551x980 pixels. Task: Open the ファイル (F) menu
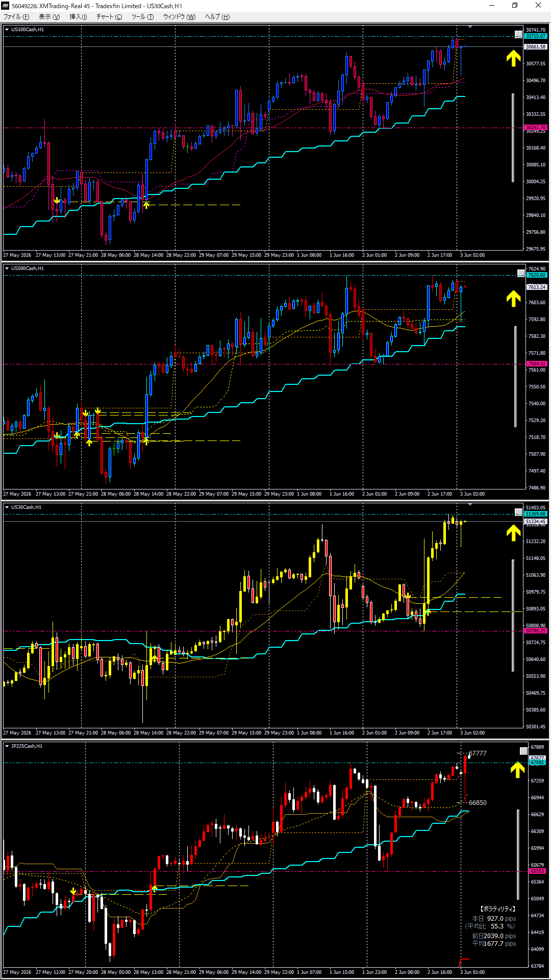16,17
